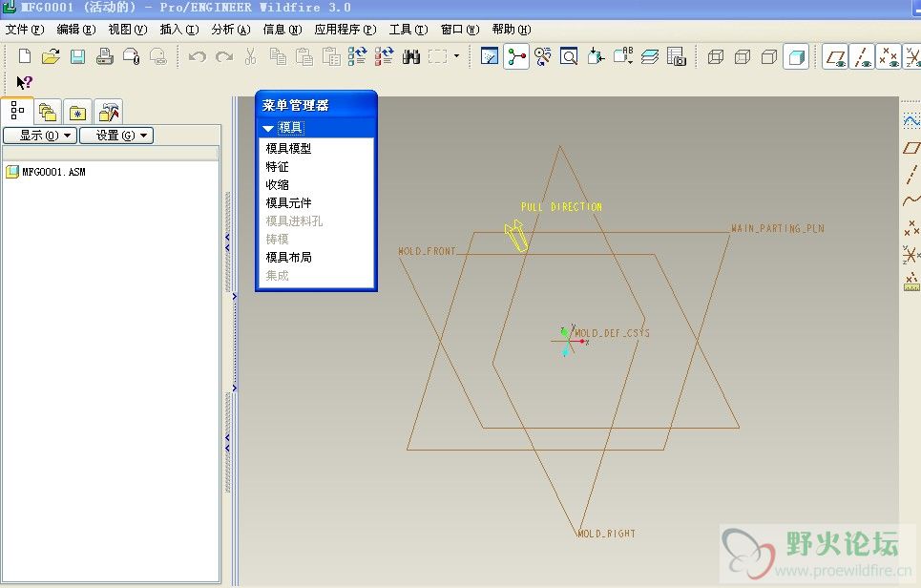921x588 pixels.
Task: Save the model with floppy disk icon
Action: (x=77, y=56)
